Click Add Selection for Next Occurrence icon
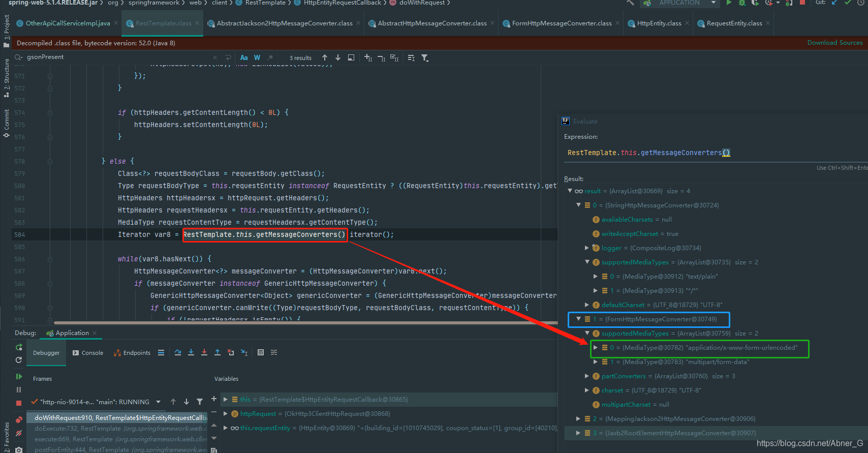 coord(368,57)
